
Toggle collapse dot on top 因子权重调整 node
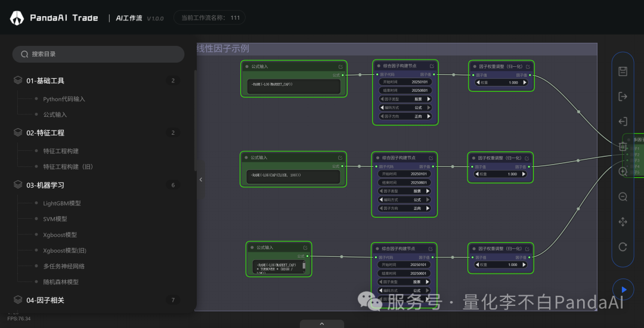(x=475, y=66)
